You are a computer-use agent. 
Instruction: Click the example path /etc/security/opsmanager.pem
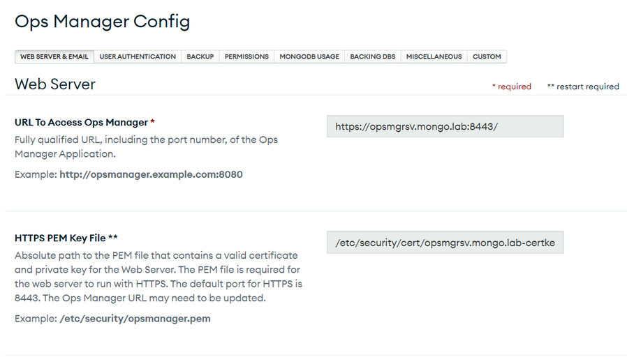tap(135, 319)
